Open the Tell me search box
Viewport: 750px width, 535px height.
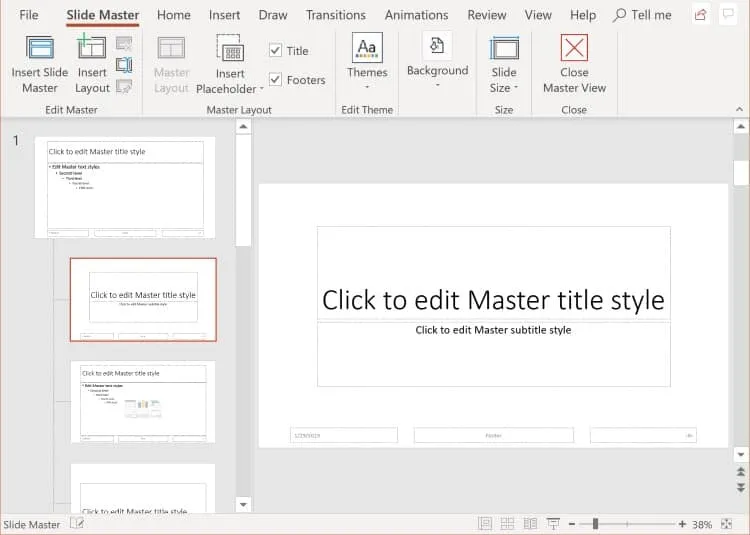click(x=642, y=15)
